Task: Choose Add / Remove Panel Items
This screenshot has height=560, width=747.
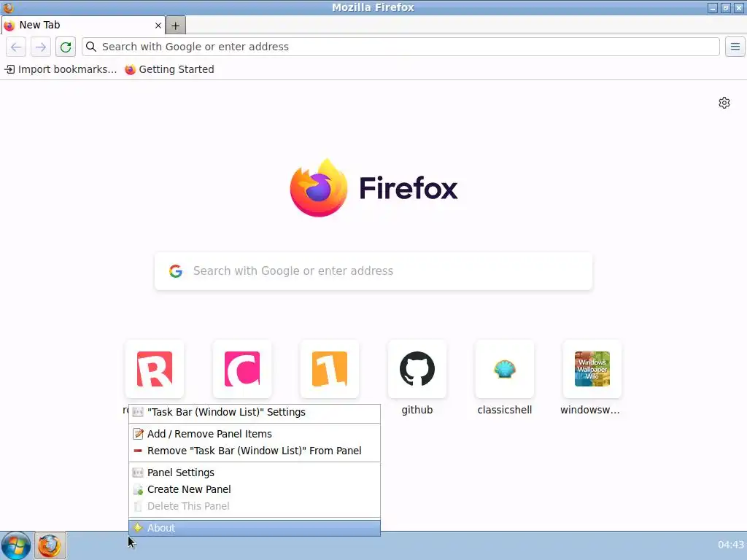Action: click(255, 434)
